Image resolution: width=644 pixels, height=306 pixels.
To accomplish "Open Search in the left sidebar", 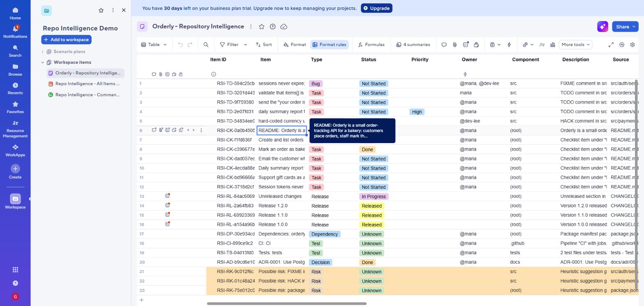I will (15, 51).
